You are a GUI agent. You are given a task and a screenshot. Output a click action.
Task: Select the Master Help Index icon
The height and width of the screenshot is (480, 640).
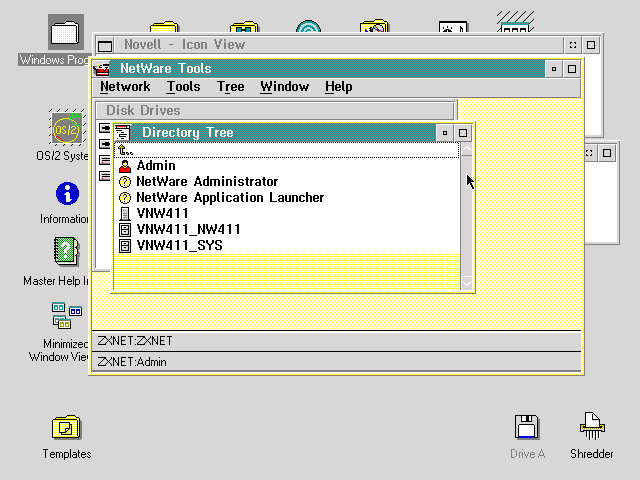(x=66, y=251)
